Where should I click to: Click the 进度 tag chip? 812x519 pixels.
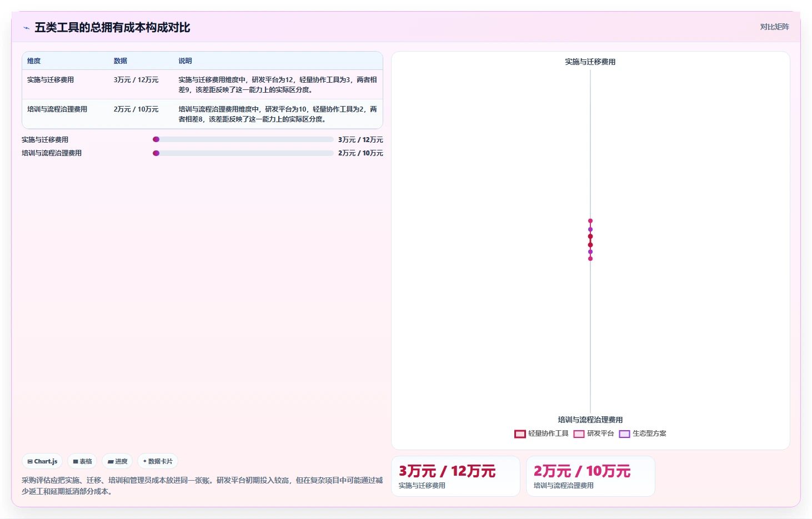coord(117,461)
